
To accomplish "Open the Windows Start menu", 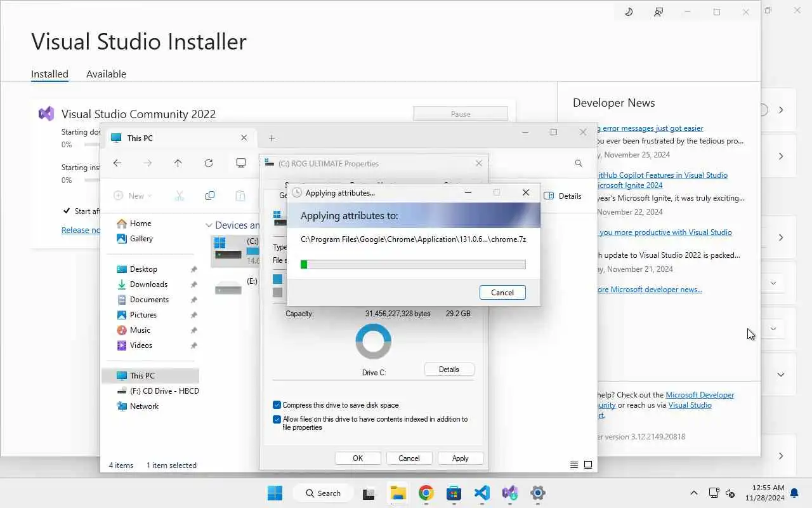I will [275, 493].
